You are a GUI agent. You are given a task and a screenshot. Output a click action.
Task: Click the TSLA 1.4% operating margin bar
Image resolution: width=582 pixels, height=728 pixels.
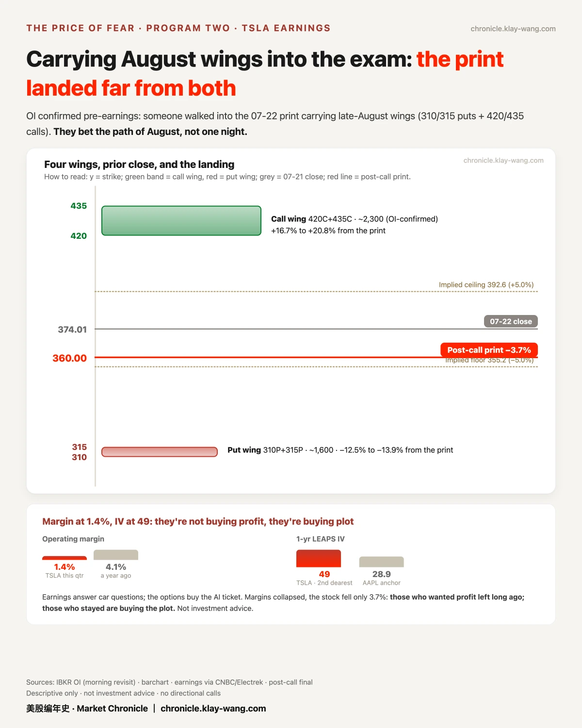pos(65,558)
